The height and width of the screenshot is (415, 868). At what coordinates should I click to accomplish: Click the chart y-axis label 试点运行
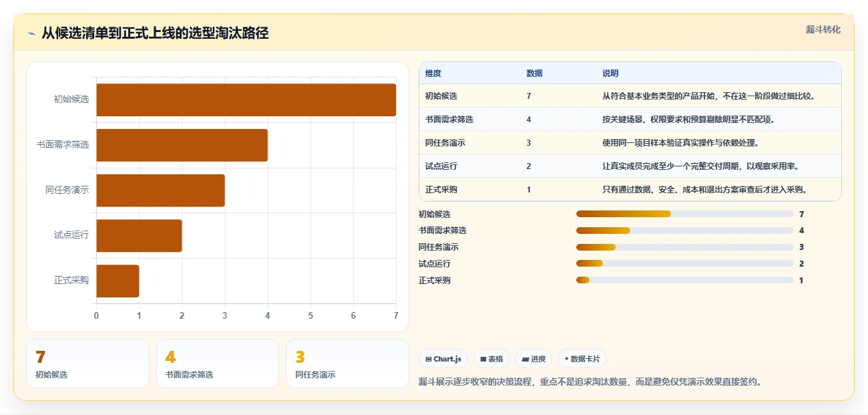(x=71, y=235)
